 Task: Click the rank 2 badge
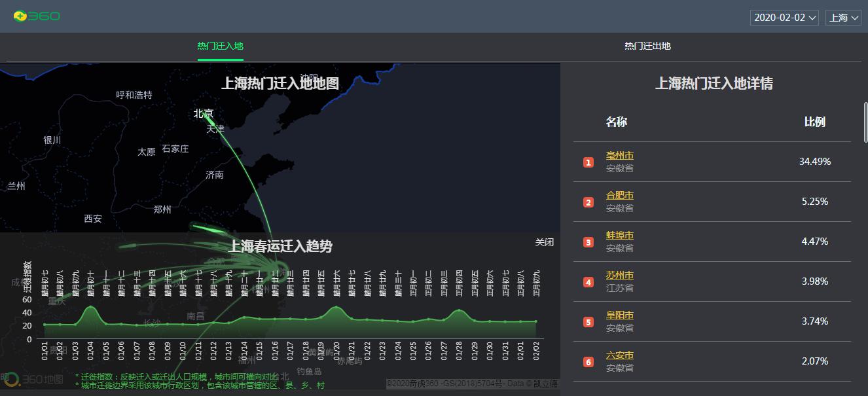coord(588,202)
